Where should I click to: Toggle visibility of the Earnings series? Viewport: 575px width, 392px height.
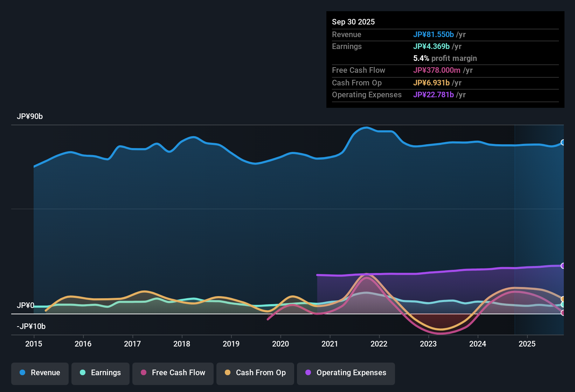(x=101, y=373)
